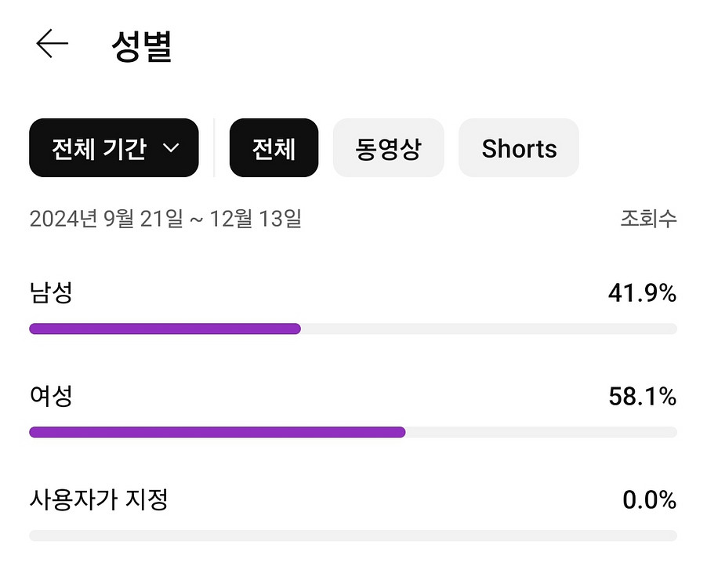Select the 전체 filter chip
Image resolution: width=707 pixels, height=588 pixels.
[274, 148]
